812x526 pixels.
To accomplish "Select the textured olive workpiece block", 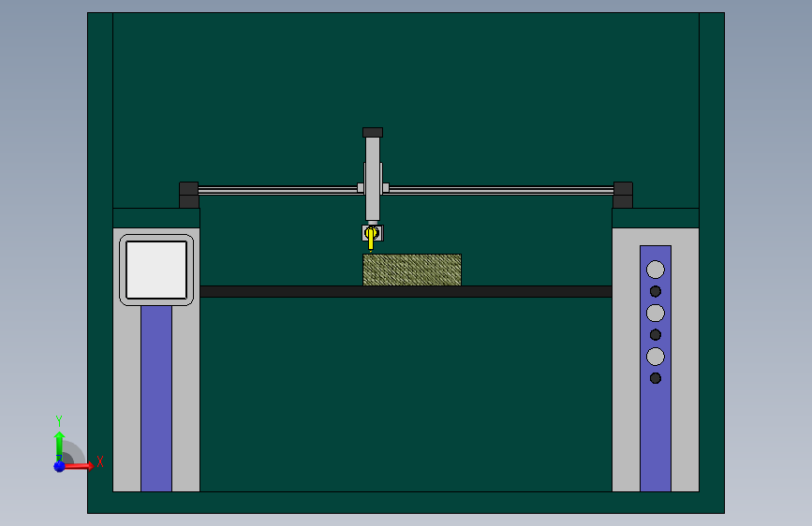I will 412,270.
